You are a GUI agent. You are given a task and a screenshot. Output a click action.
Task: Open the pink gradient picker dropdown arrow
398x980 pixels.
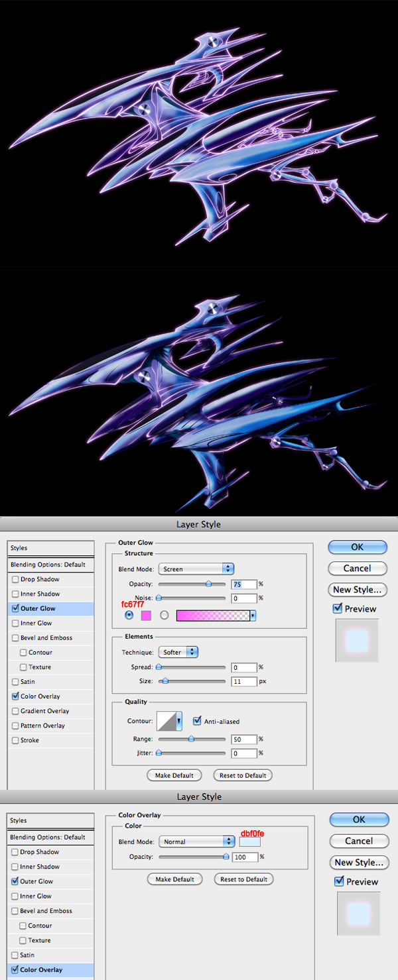(x=253, y=616)
